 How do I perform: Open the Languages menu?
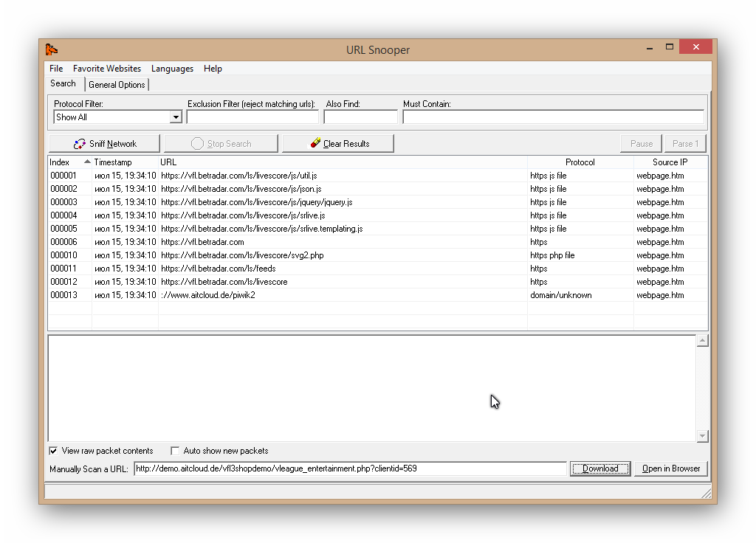pos(172,69)
